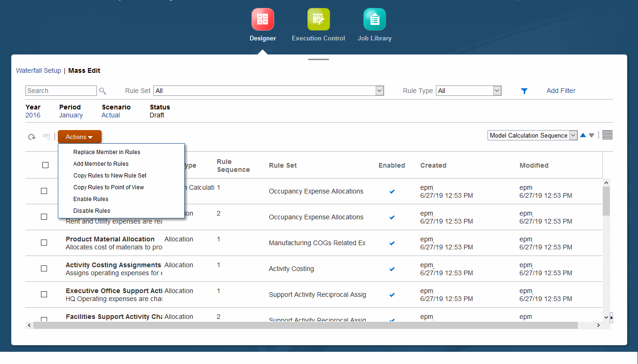The width and height of the screenshot is (638, 364).
Task: Select Replace Member in Rules menu item
Action: pos(107,152)
